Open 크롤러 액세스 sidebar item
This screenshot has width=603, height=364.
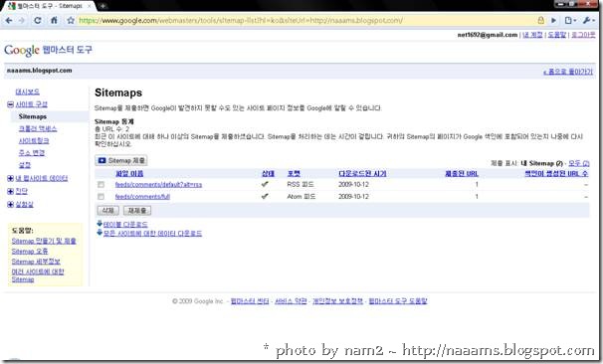(38, 128)
